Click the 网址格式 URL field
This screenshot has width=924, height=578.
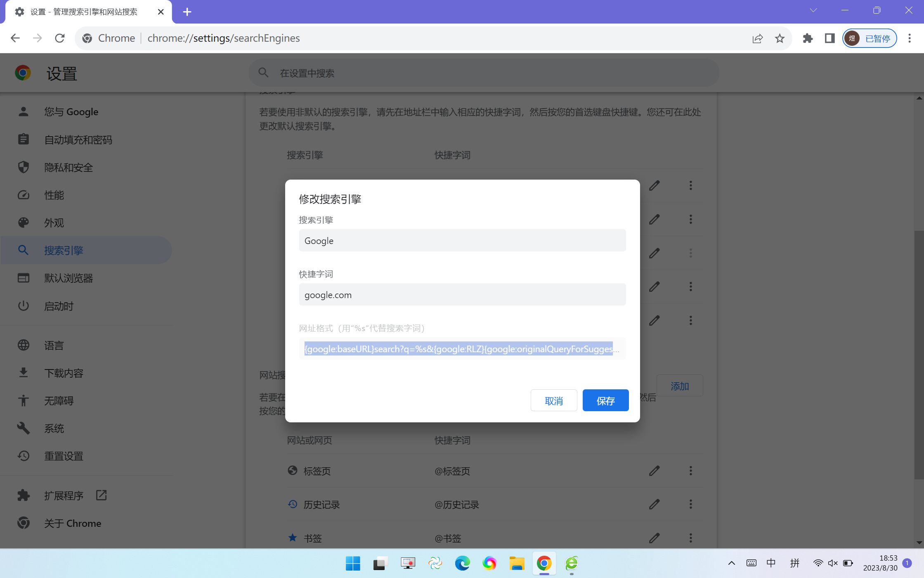(462, 349)
